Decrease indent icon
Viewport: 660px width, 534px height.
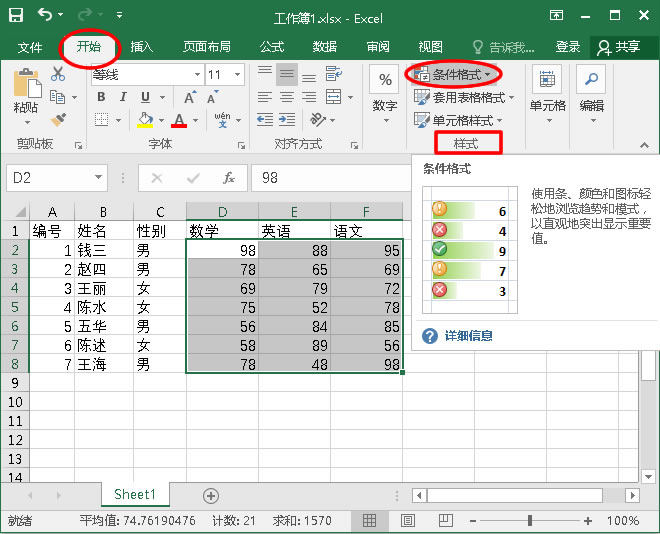coord(265,120)
